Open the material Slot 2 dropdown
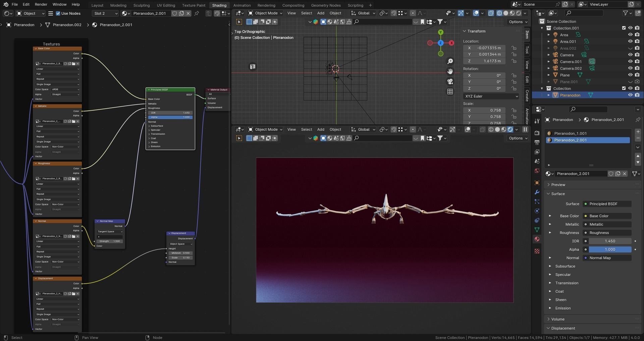 [x=105, y=13]
